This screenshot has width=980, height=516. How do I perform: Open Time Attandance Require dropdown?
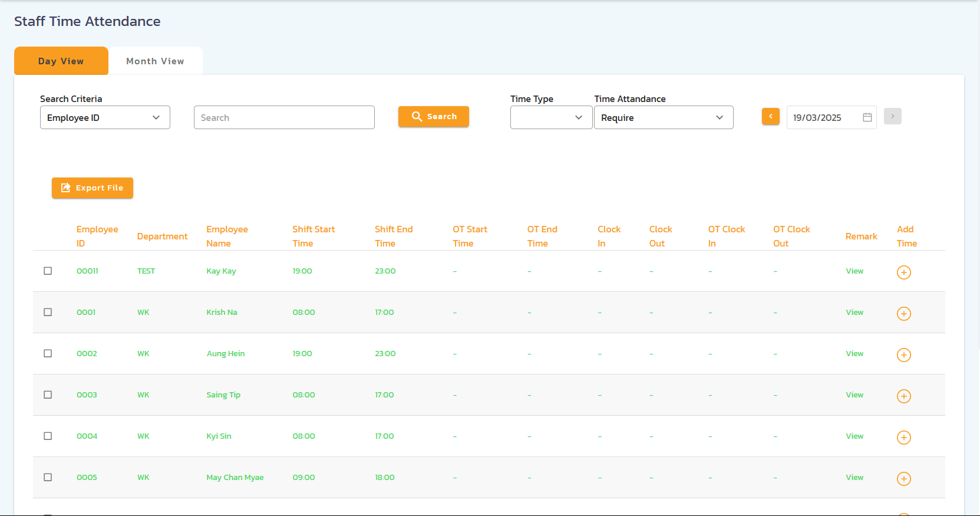pyautogui.click(x=663, y=117)
